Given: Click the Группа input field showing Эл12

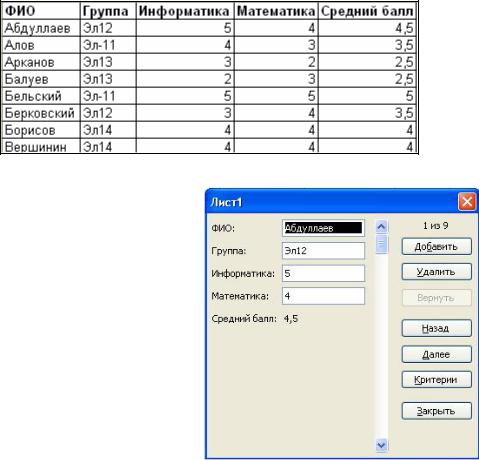Looking at the screenshot, I should (323, 251).
